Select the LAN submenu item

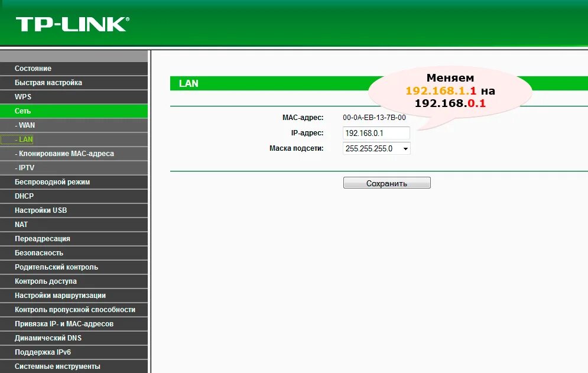coord(74,140)
